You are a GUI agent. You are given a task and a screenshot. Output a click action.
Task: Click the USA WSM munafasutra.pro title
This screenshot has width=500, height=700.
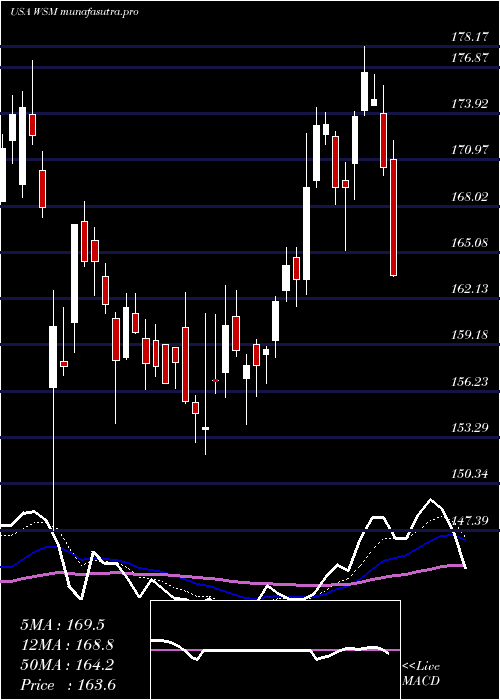(x=74, y=12)
